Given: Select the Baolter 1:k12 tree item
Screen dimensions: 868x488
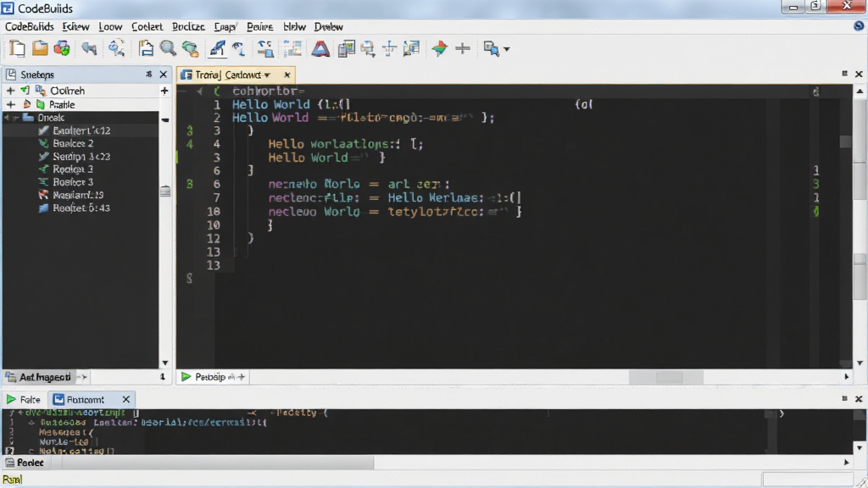Looking at the screenshot, I should tap(81, 130).
